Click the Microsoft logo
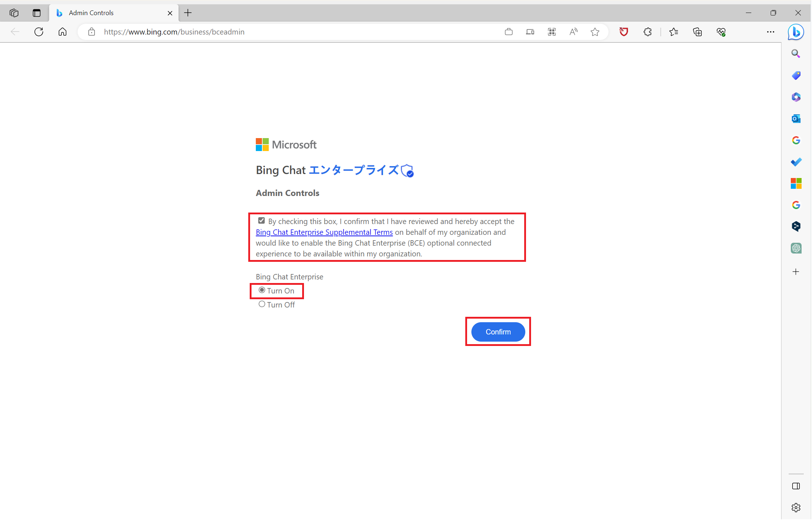 click(x=286, y=145)
